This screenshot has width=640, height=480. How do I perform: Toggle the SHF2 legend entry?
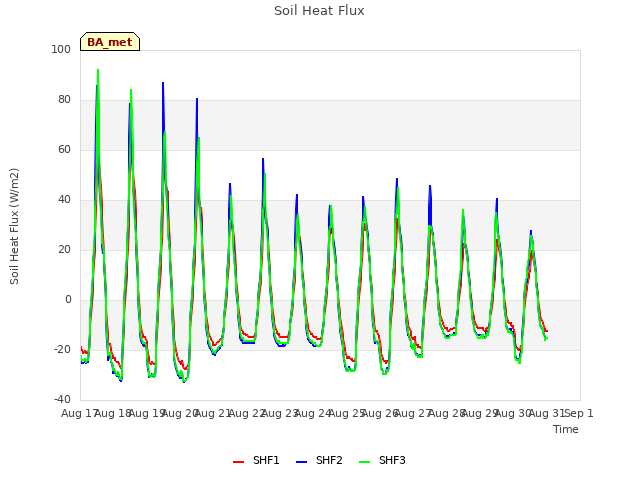pyautogui.click(x=319, y=460)
